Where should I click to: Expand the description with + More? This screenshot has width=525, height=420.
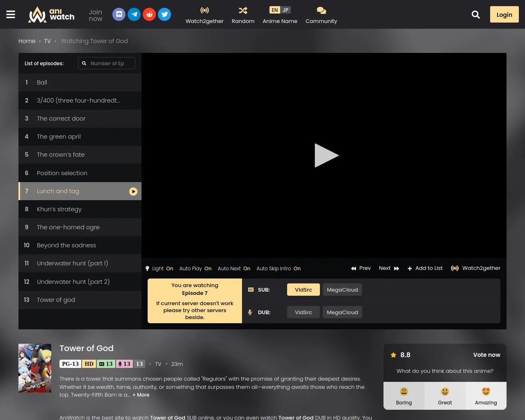[x=141, y=395]
